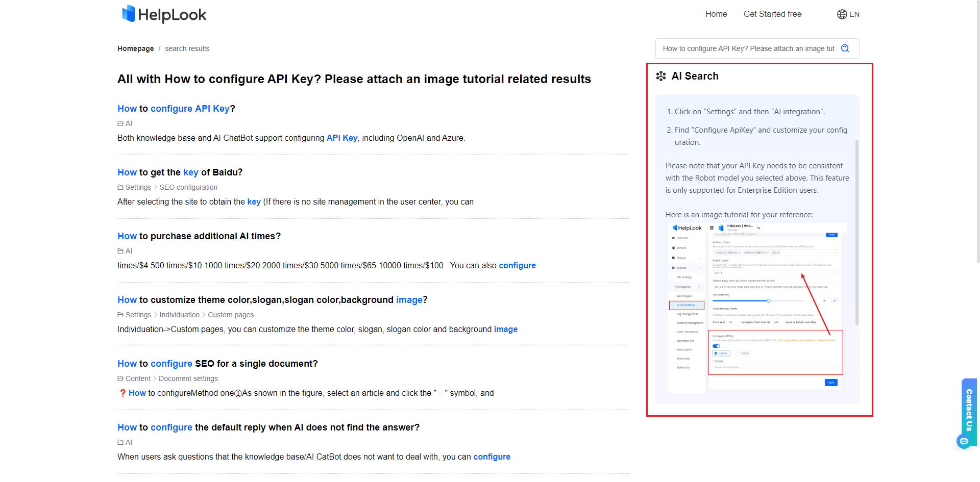Open the Homepage breadcrumb link
The width and height of the screenshot is (980, 482).
pos(135,48)
